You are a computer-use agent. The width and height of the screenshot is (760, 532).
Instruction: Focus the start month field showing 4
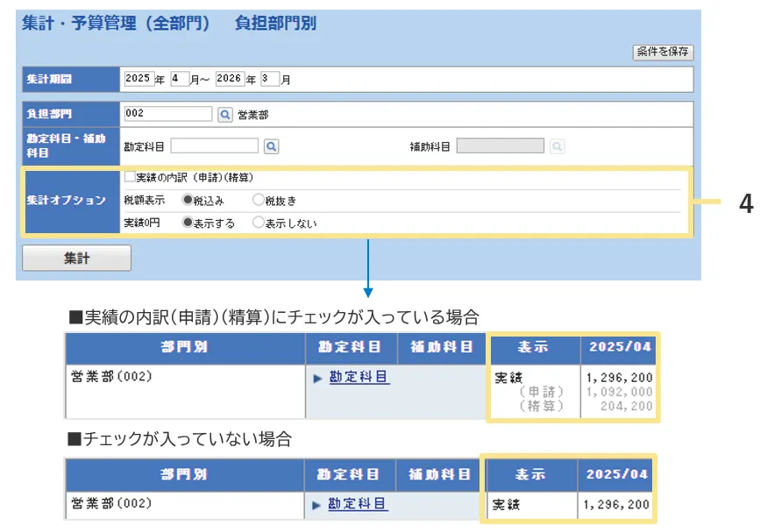pos(180,79)
